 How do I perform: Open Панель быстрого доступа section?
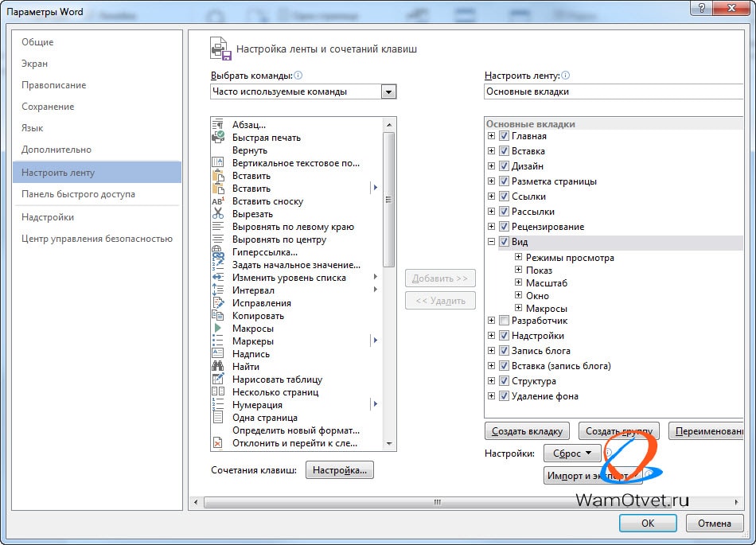(78, 194)
